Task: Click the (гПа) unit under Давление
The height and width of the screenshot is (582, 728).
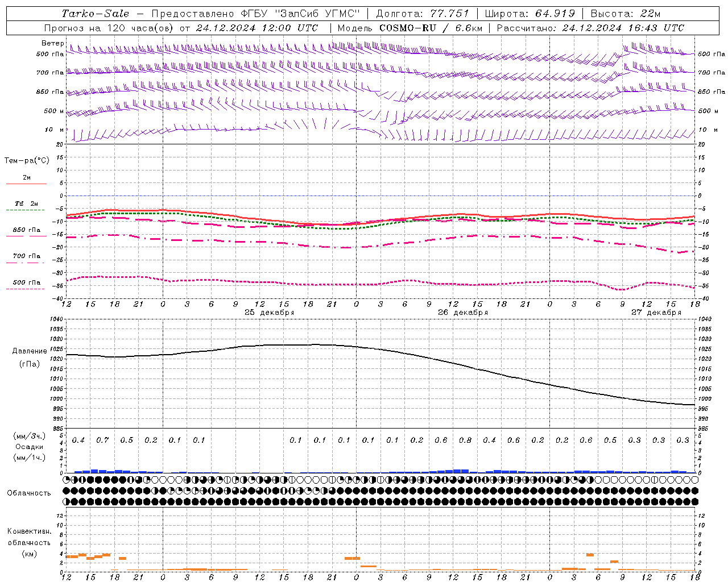Action: 30,364
